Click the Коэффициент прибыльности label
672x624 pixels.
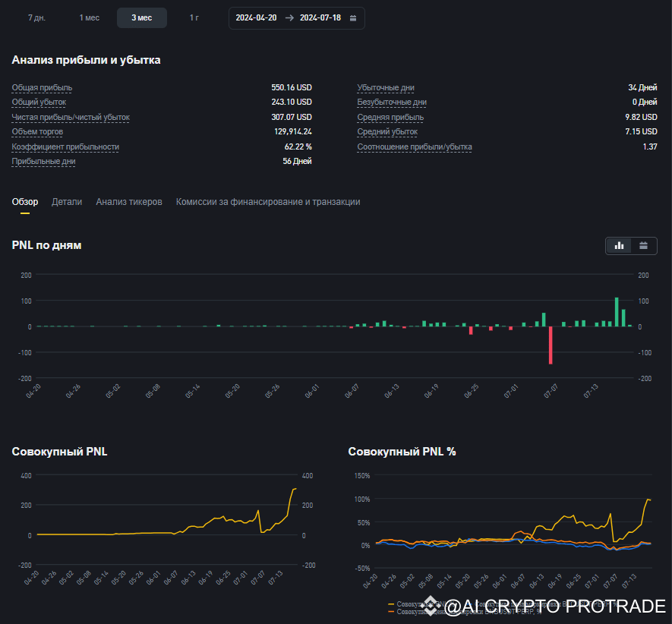[x=65, y=147]
